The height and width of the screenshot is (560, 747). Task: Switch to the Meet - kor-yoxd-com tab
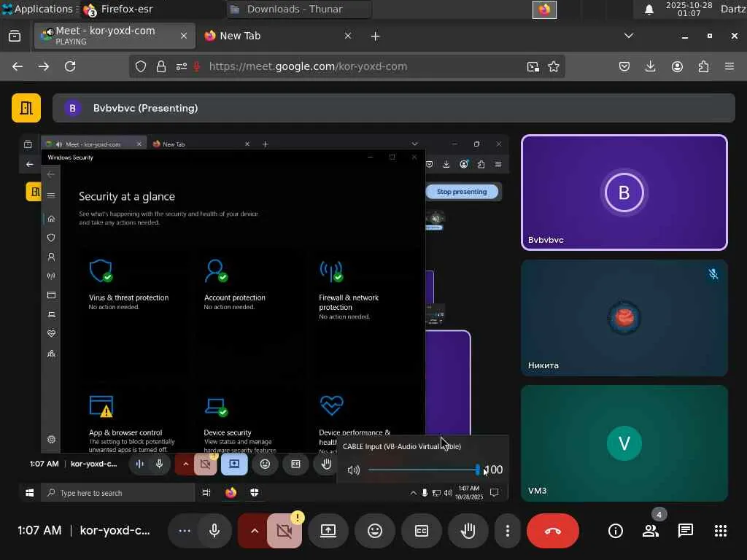coord(115,36)
